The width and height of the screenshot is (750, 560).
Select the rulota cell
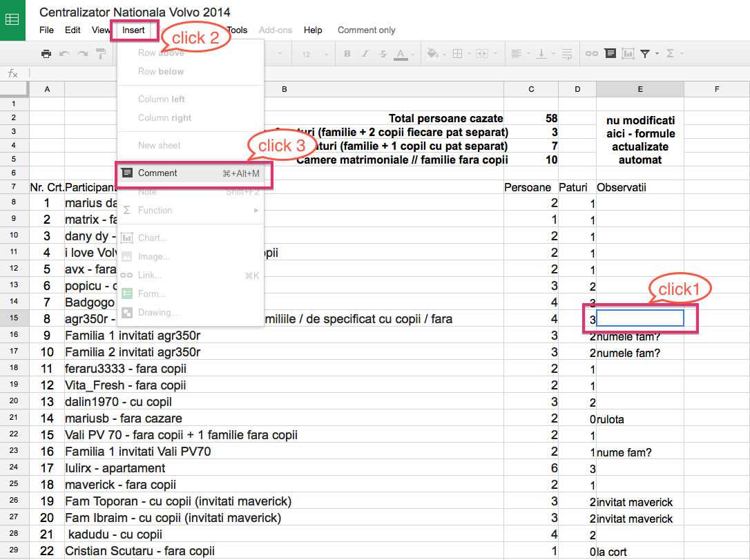coord(640,418)
